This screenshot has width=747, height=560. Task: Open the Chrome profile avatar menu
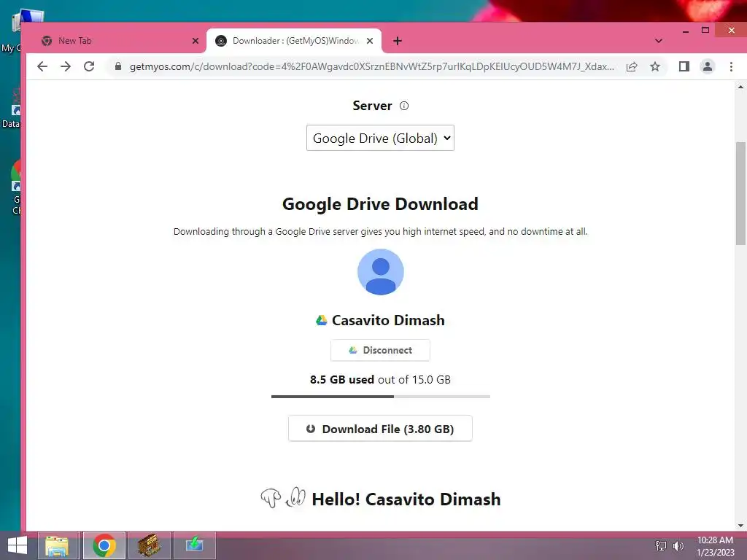[708, 66]
